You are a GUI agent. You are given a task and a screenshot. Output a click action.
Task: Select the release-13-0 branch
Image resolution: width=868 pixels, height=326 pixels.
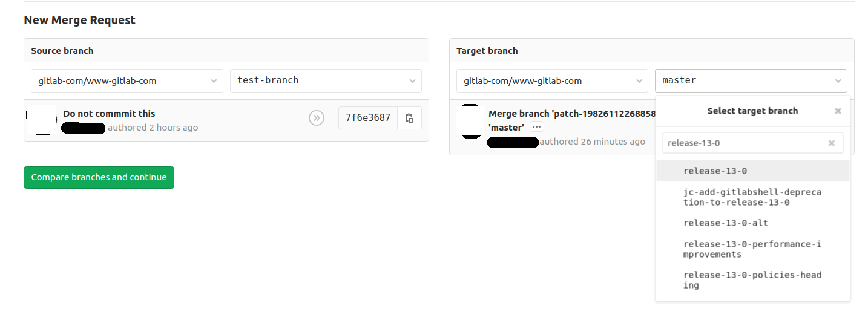pos(715,171)
